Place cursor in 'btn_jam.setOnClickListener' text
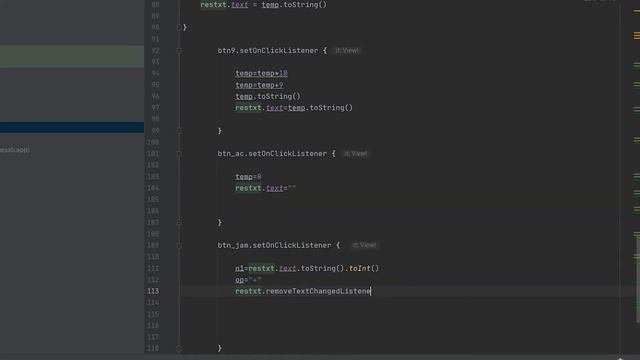This screenshot has height=360, width=640. pyautogui.click(x=274, y=245)
